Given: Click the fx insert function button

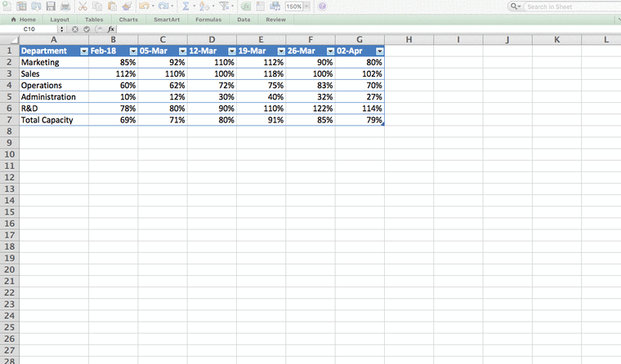Looking at the screenshot, I should (111, 29).
